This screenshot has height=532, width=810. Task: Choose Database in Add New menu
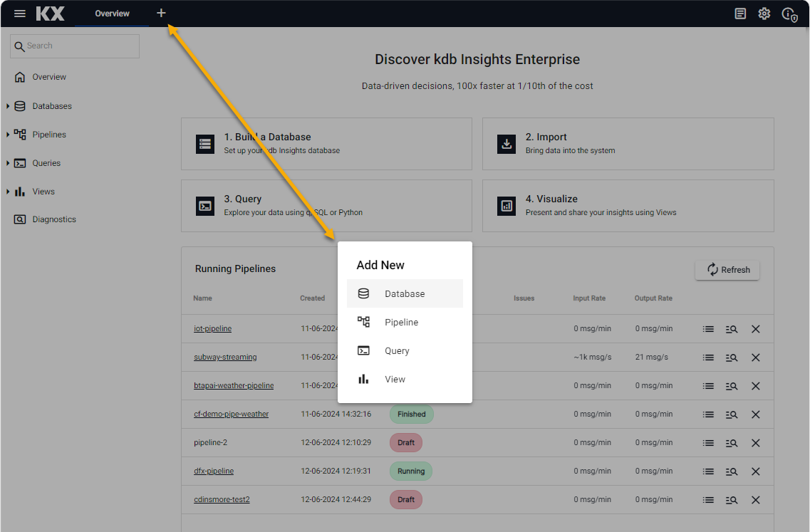(405, 293)
